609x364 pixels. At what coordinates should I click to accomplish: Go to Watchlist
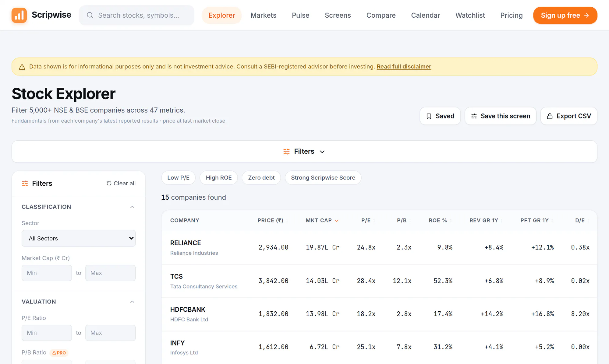[470, 15]
